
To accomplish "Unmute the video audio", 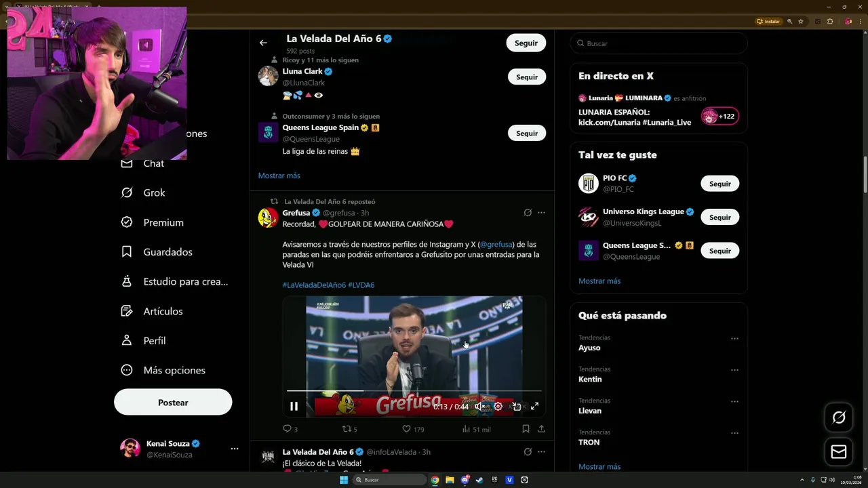I will click(x=479, y=407).
